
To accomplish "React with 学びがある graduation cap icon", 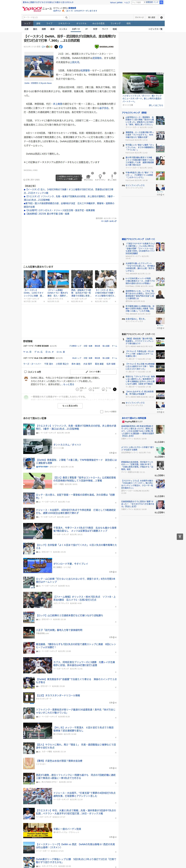I will pos(88,176).
